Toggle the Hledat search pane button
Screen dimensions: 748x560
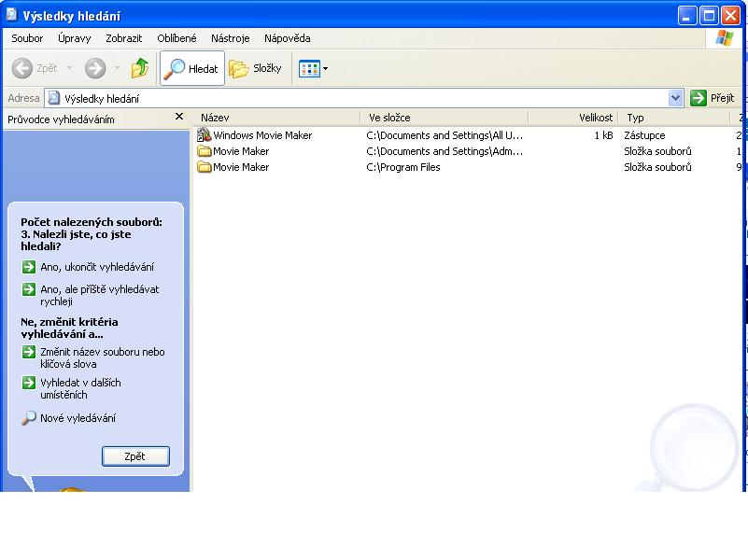click(x=192, y=68)
